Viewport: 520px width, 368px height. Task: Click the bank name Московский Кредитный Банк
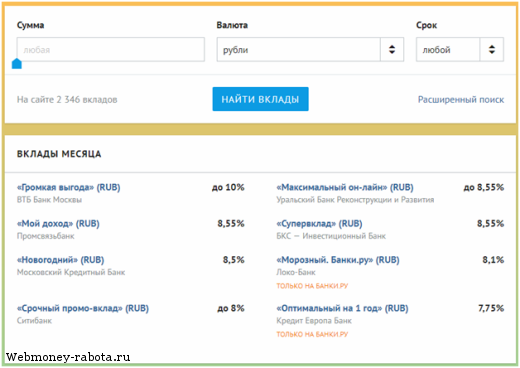[x=71, y=272]
